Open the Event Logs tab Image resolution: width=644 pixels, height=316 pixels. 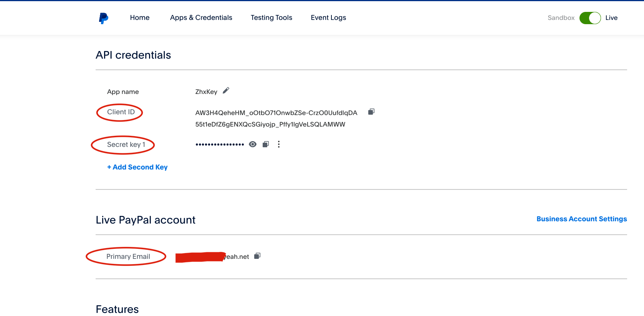click(x=328, y=18)
